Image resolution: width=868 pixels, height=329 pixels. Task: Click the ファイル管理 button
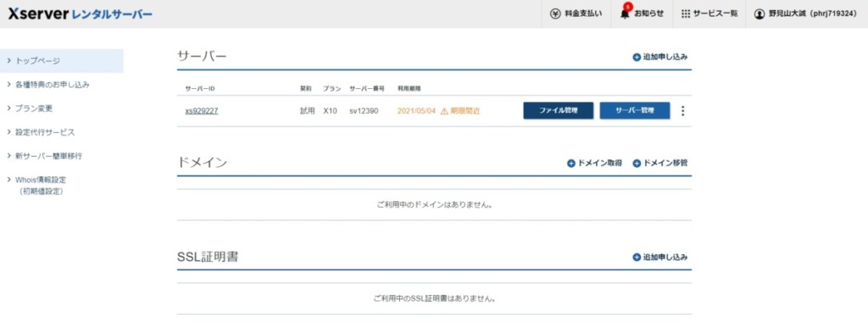click(558, 111)
